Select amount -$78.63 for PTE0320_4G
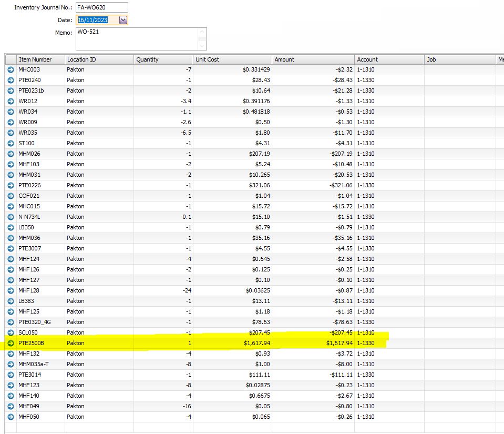The width and height of the screenshot is (504, 434). tap(313, 322)
